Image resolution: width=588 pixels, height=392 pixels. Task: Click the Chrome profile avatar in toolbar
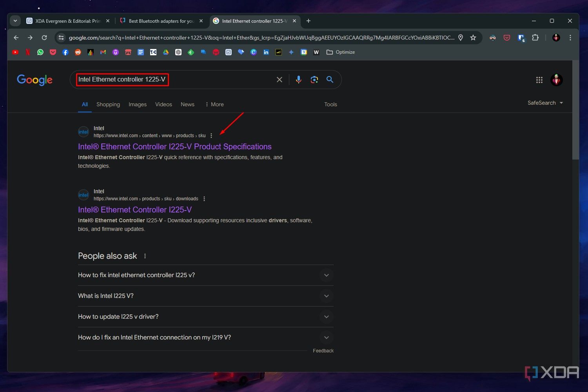pos(556,38)
